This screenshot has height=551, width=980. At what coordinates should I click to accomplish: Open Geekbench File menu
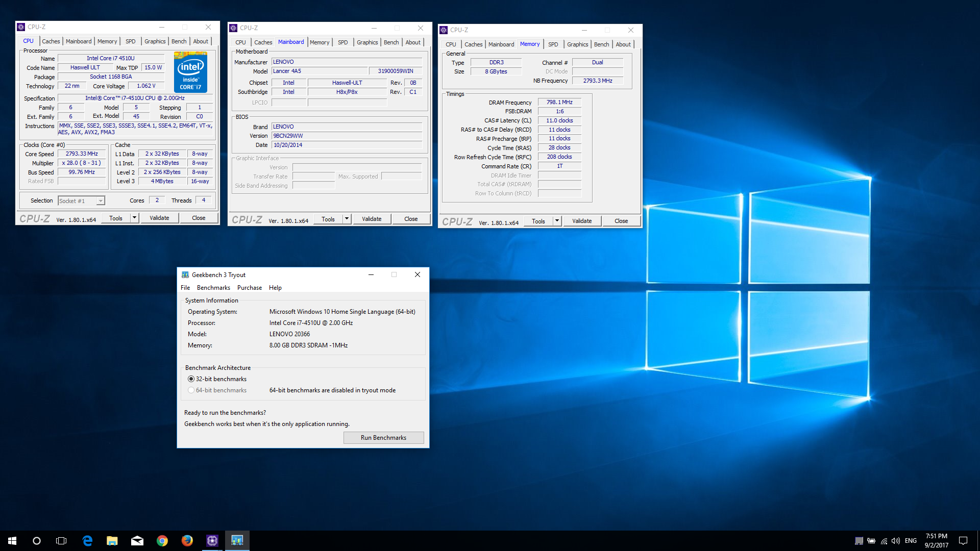pos(185,288)
